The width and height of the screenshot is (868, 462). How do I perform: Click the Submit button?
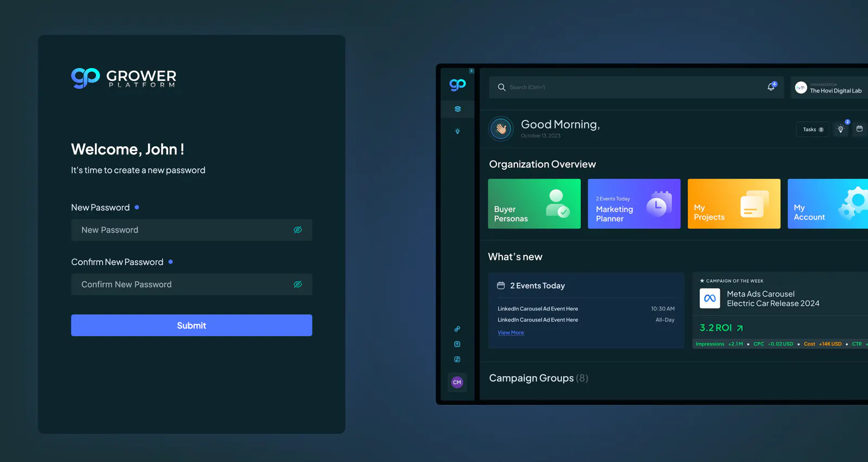point(192,325)
